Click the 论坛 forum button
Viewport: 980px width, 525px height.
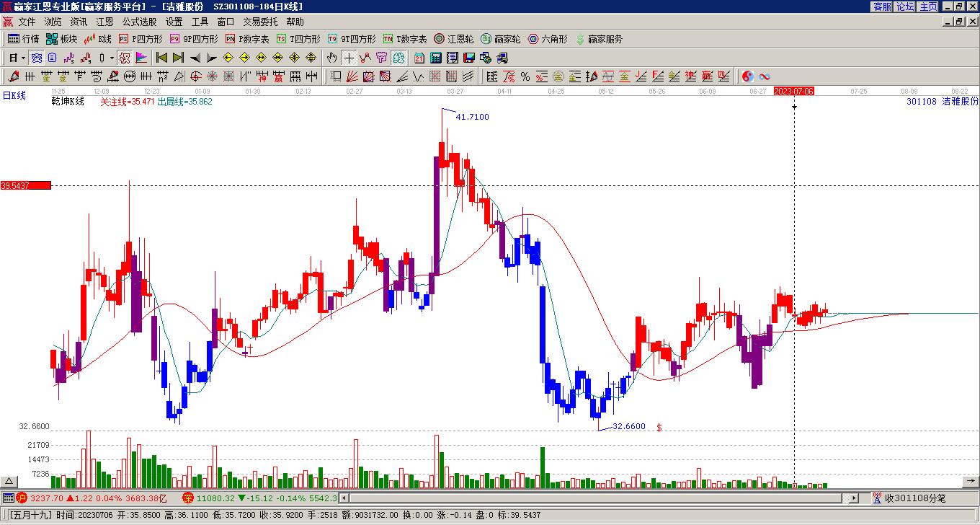point(905,6)
